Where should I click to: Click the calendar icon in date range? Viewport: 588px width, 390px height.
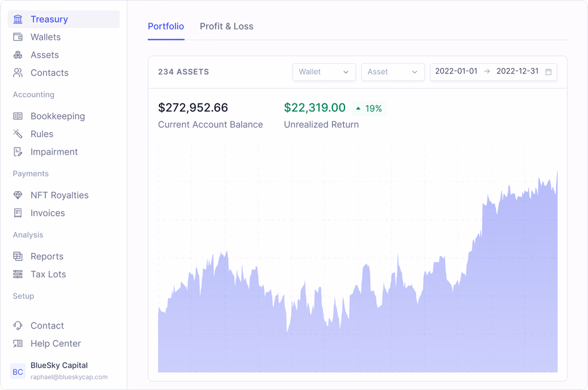pos(548,72)
